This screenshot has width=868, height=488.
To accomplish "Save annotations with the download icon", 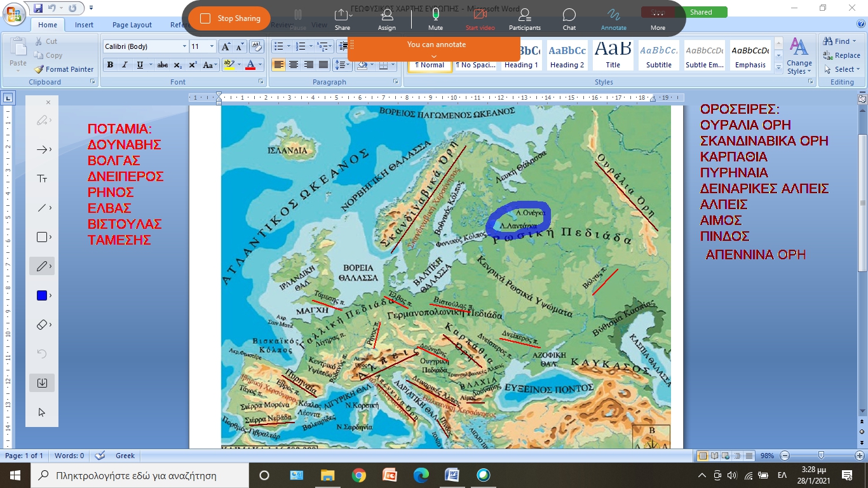I will (x=42, y=383).
